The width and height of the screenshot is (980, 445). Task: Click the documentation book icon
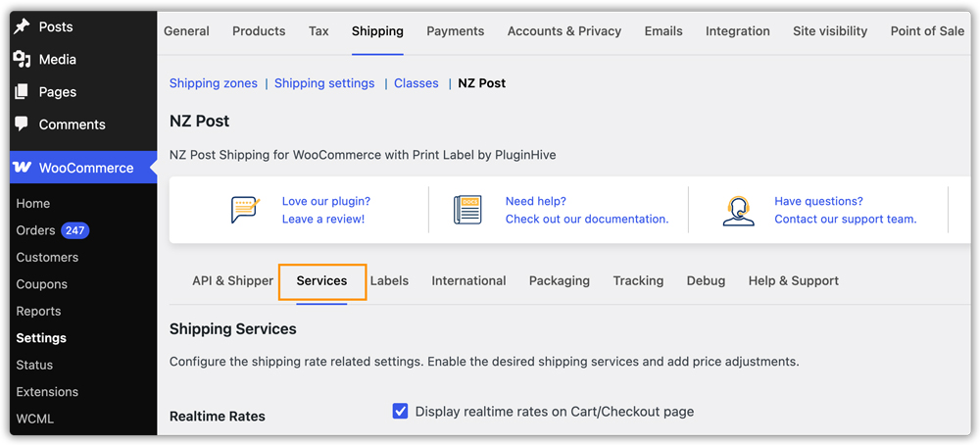coord(467,210)
